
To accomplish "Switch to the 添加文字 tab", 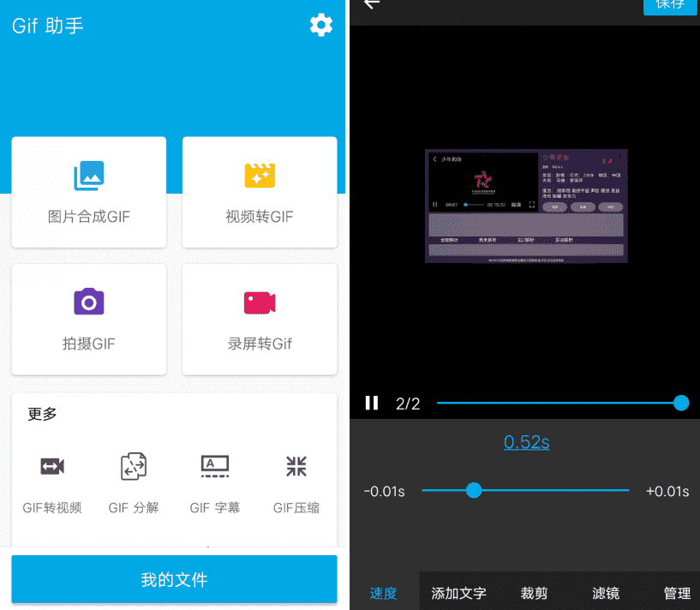I will point(458,593).
